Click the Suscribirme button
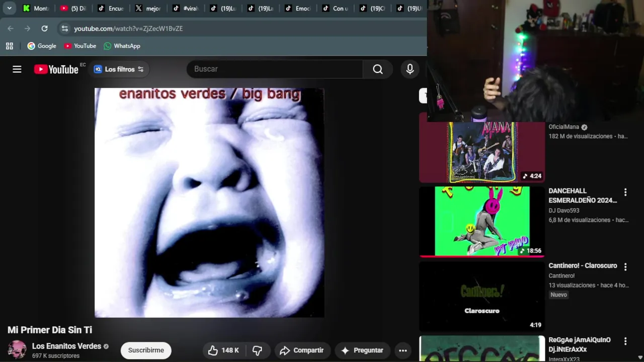The image size is (644, 362). click(146, 350)
